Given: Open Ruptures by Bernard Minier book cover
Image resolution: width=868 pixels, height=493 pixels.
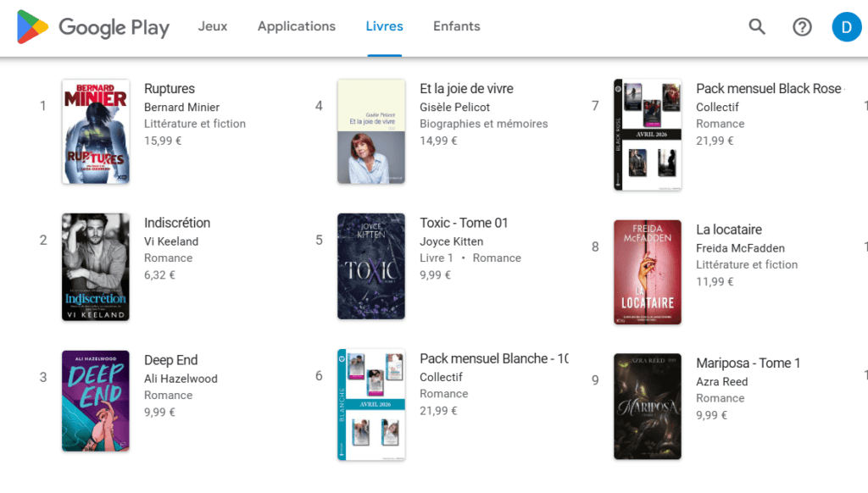Looking at the screenshot, I should tap(95, 131).
